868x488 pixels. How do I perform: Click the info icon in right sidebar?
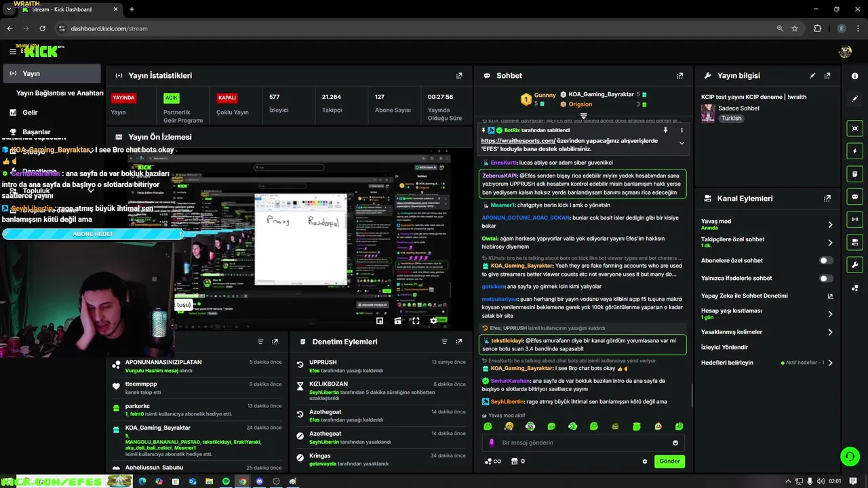click(854, 76)
